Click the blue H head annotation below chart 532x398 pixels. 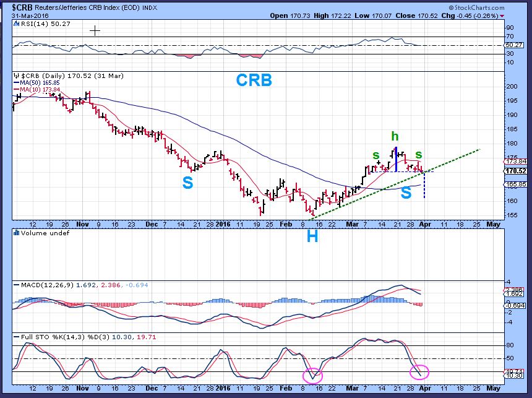tap(312, 236)
